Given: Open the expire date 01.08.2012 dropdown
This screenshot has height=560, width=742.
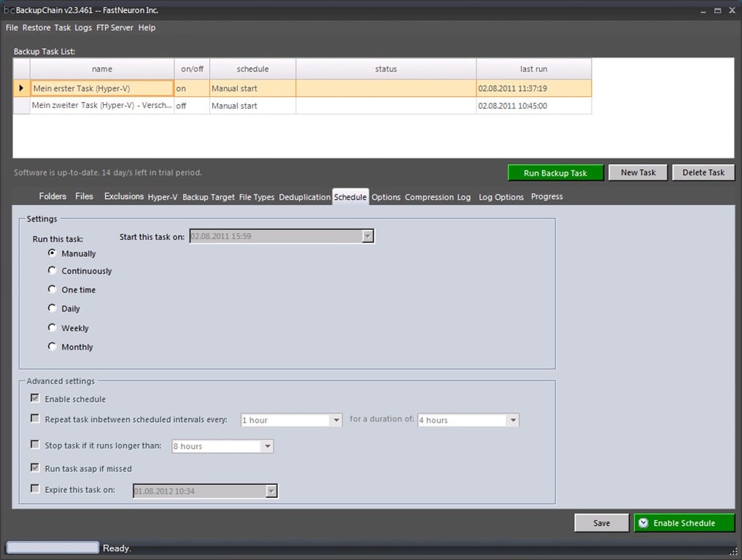Looking at the screenshot, I should click(271, 491).
